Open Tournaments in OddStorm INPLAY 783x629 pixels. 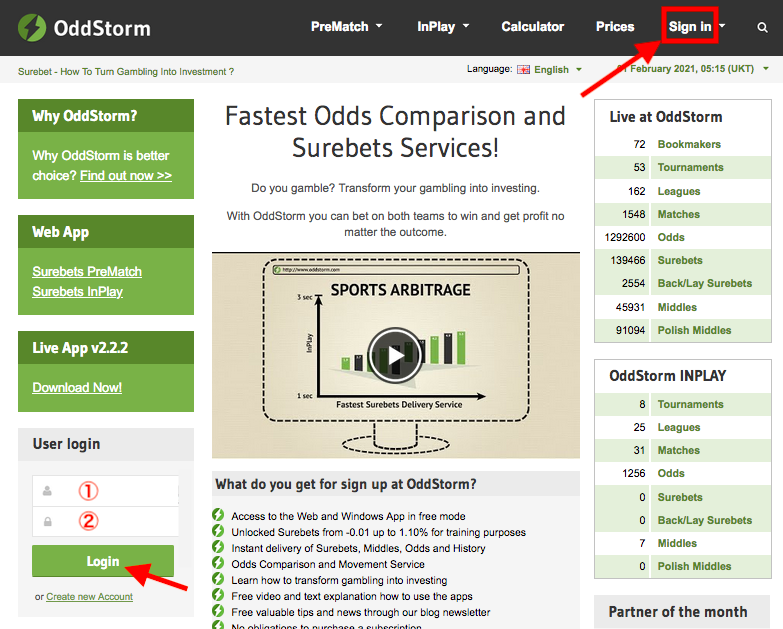690,404
